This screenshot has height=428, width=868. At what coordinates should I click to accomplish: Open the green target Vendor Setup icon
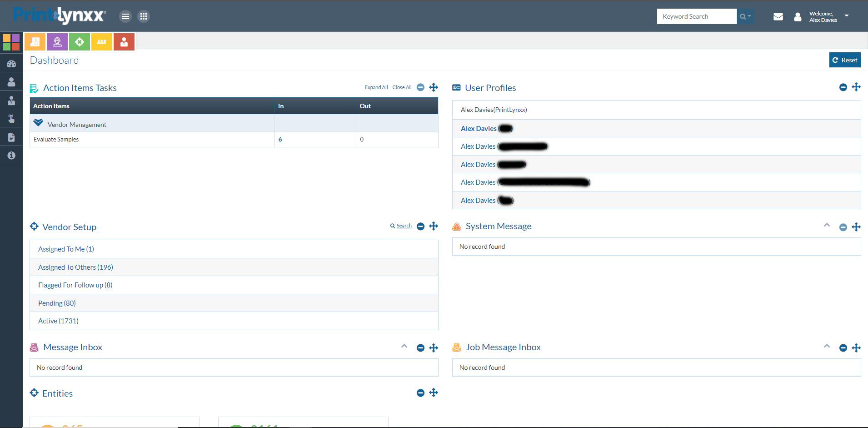(80, 41)
